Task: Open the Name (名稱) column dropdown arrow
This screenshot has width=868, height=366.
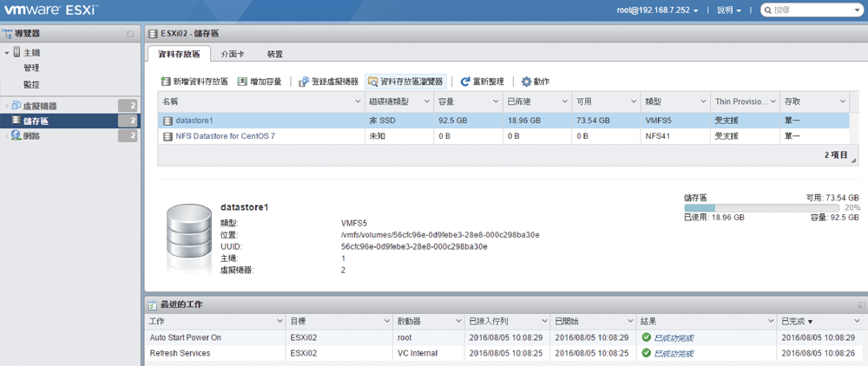Action: (358, 101)
